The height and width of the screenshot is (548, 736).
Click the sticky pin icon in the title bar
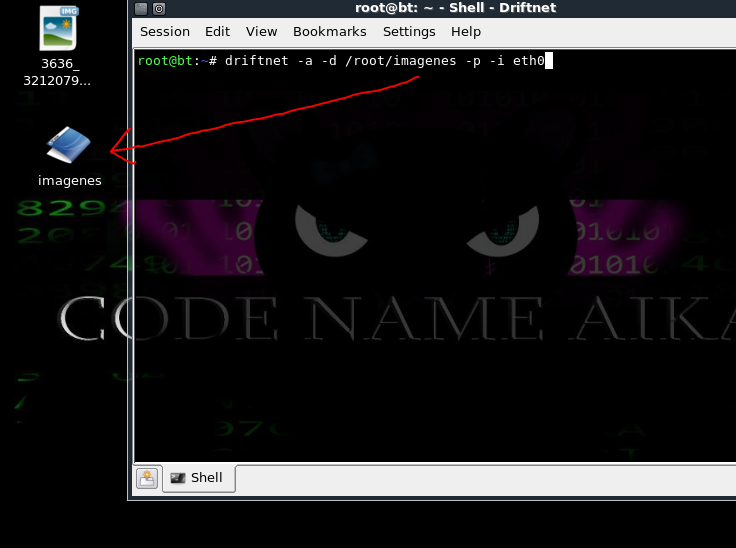click(159, 8)
